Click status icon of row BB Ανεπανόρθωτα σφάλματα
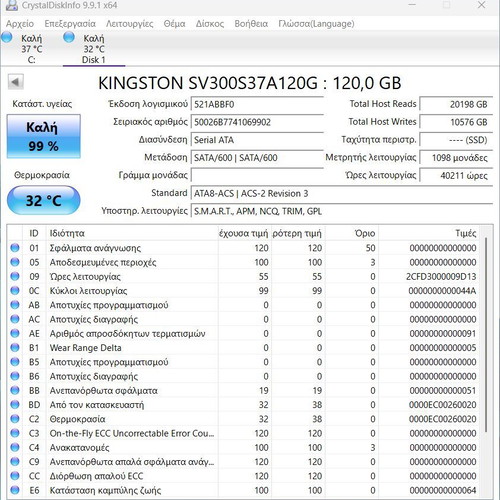The width and height of the screenshot is (500, 500). coord(15,390)
